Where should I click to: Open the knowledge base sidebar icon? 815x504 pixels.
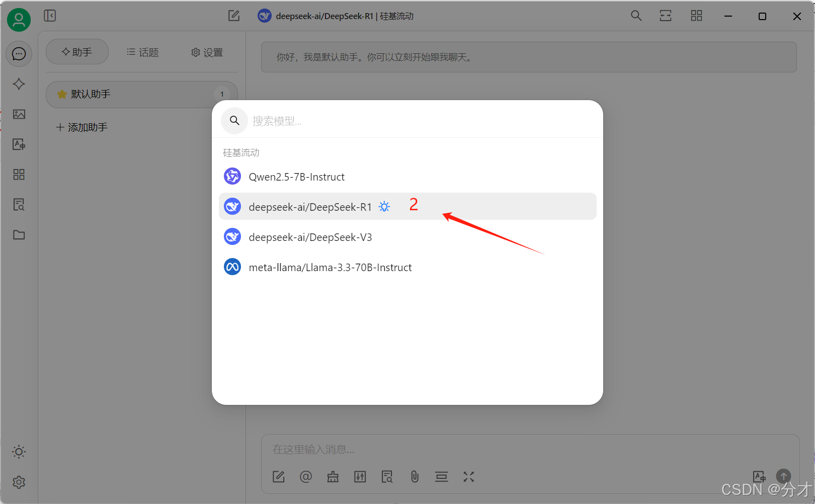click(x=19, y=205)
